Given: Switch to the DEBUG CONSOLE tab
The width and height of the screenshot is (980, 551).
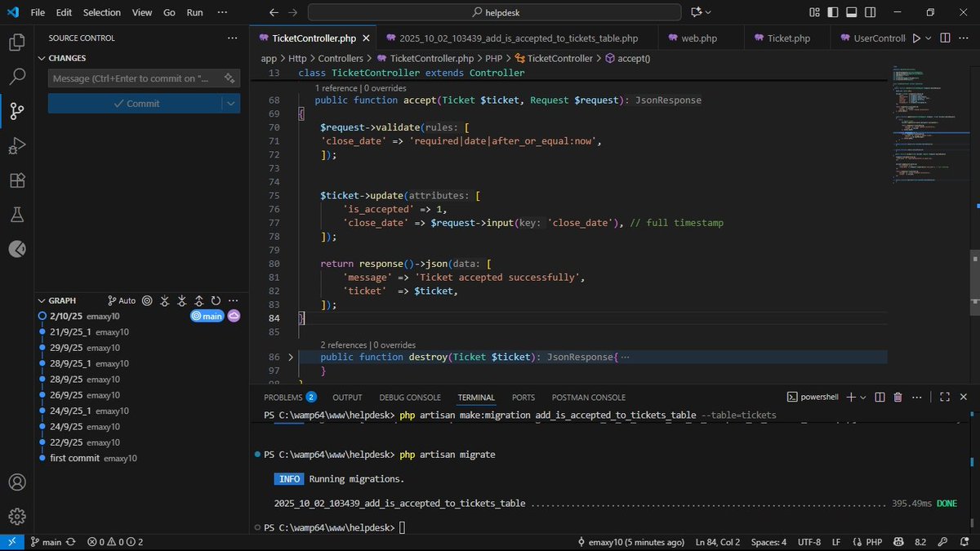Looking at the screenshot, I should coord(409,397).
